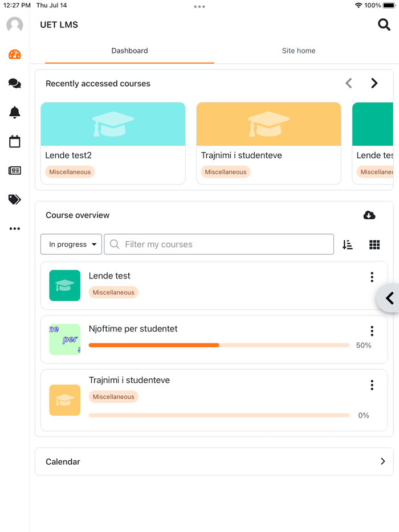This screenshot has height=532, width=399.
Task: Open Njoftime per studentet course title
Action: pyautogui.click(x=133, y=329)
